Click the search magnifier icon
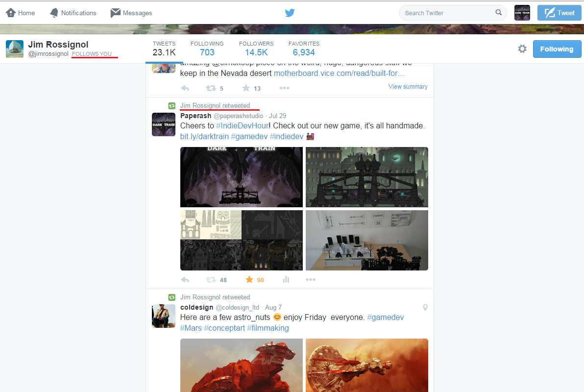The width and height of the screenshot is (584, 392). (498, 13)
